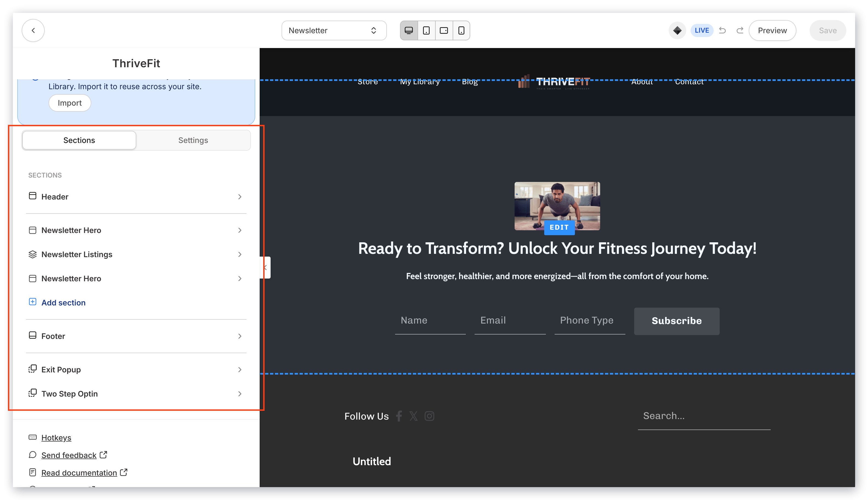Open Send feedback link
The image size is (868, 500).
(69, 455)
